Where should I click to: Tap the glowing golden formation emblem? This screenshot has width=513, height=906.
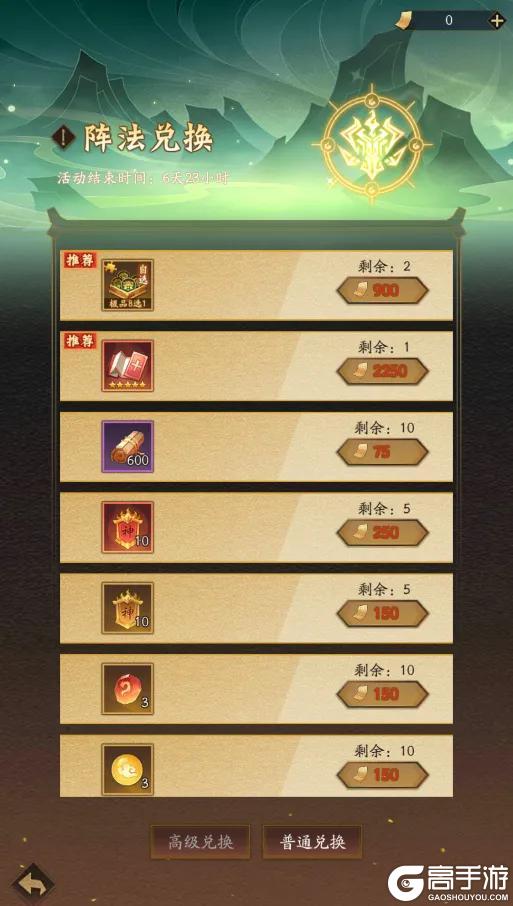pos(372,143)
